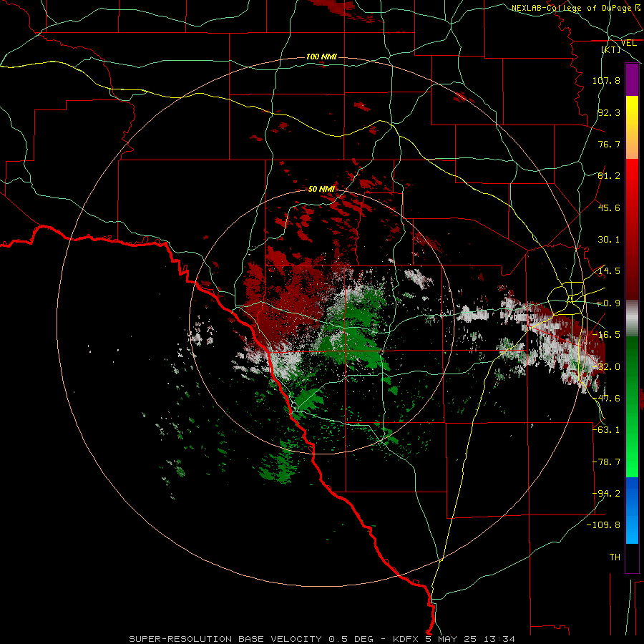Click the [KT] units label
The height and width of the screenshot is (644, 644).
pos(610,49)
